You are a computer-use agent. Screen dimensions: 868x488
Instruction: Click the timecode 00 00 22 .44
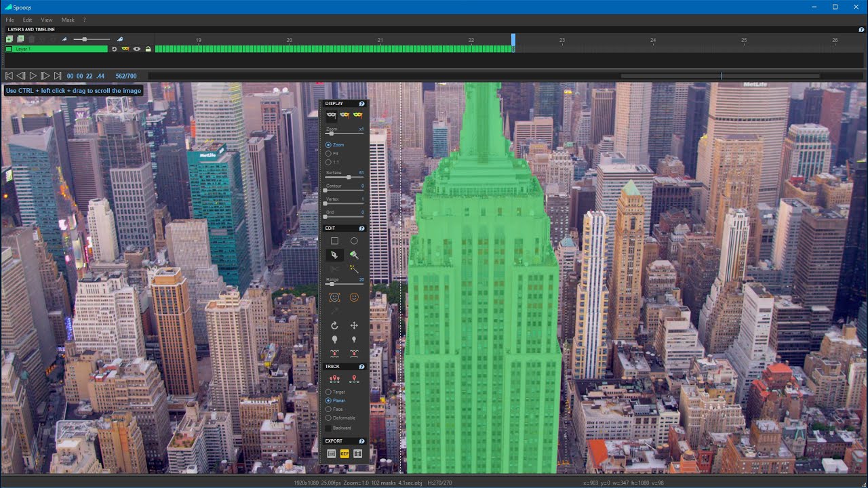(x=85, y=76)
